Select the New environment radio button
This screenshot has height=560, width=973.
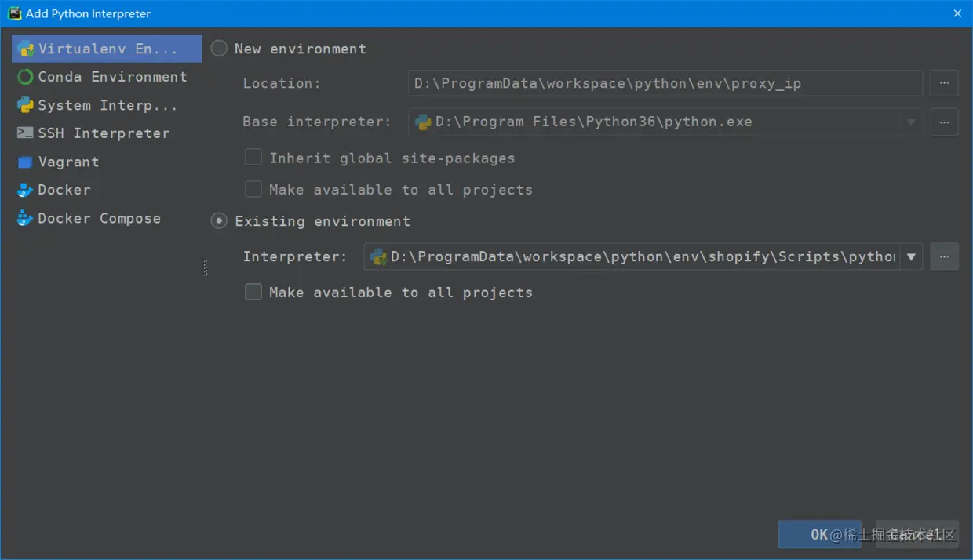tap(219, 49)
